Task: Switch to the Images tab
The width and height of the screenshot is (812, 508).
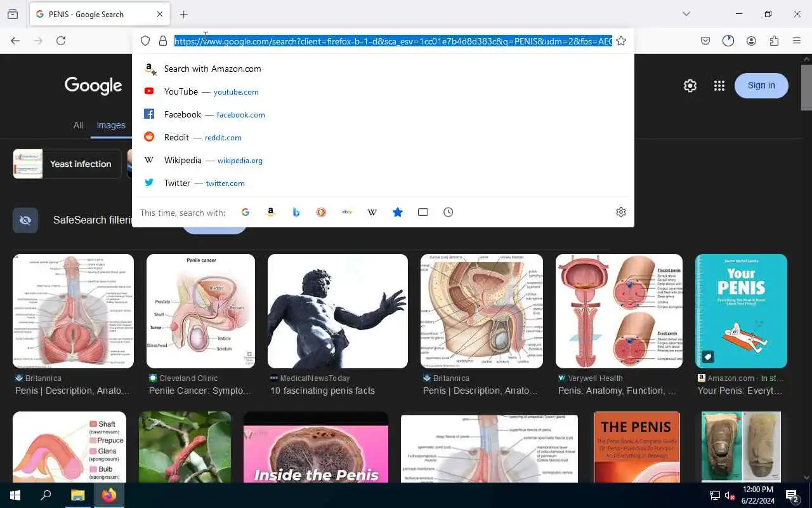Action: [111, 125]
